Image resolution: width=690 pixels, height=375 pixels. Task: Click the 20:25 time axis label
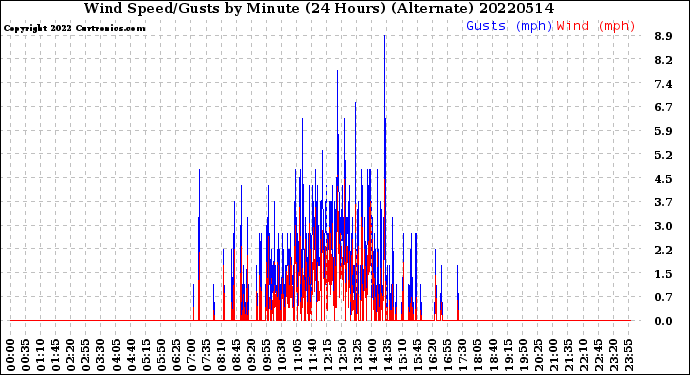(537, 355)
